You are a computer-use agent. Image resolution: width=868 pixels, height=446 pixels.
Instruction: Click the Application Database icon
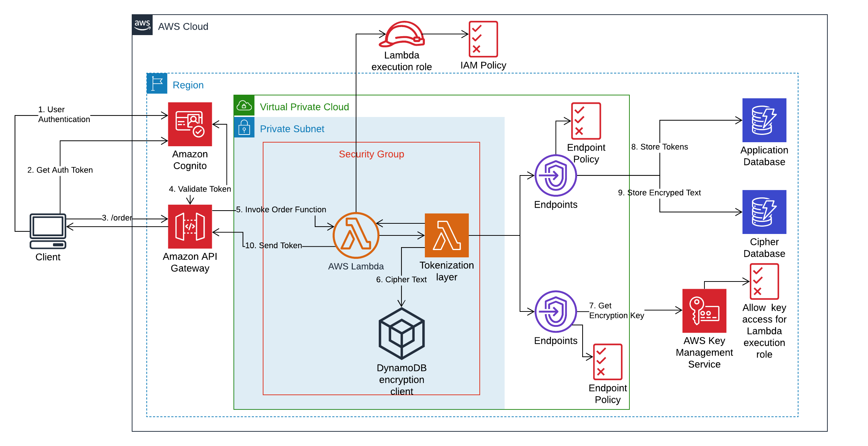tap(764, 120)
